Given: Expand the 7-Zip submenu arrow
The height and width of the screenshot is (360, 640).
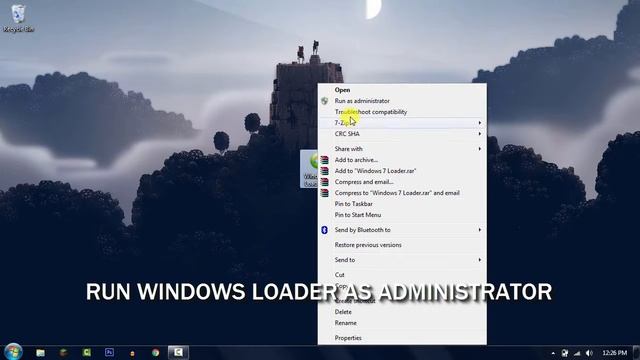Looking at the screenshot, I should [x=480, y=123].
